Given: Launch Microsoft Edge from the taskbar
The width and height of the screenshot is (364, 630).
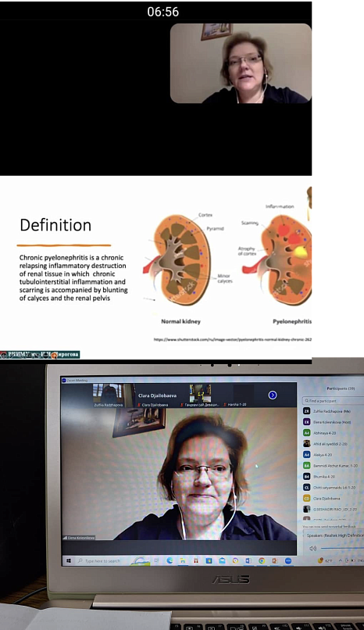Looking at the screenshot, I should pos(170,561).
